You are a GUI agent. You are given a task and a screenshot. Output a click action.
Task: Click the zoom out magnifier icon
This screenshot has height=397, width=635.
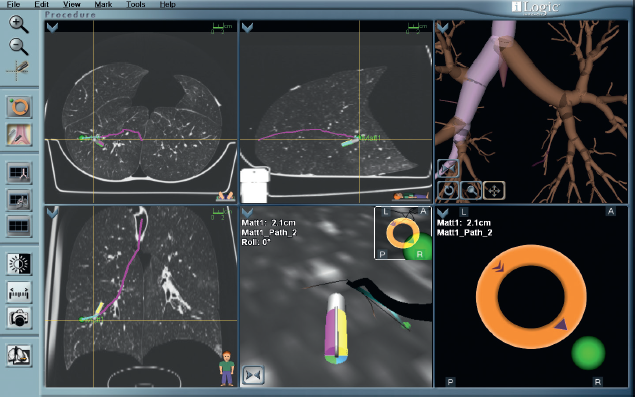pyautogui.click(x=19, y=46)
